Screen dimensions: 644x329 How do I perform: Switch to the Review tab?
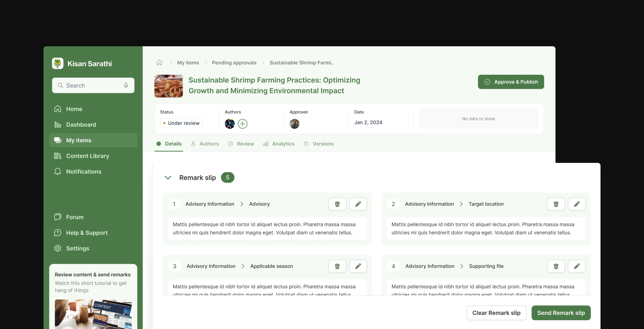click(x=241, y=144)
